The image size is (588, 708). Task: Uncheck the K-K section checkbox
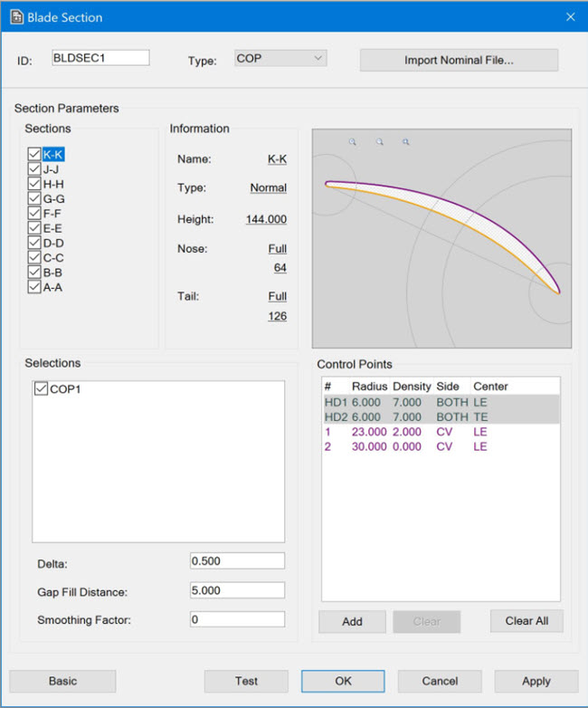click(34, 155)
